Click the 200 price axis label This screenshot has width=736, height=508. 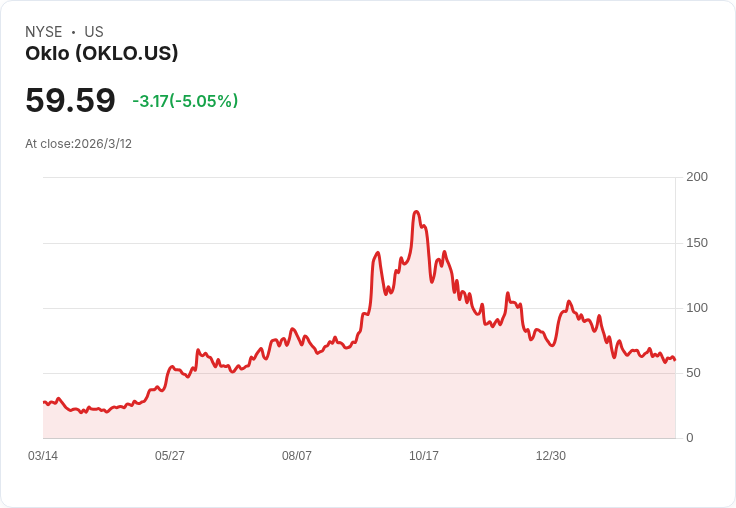pos(697,177)
